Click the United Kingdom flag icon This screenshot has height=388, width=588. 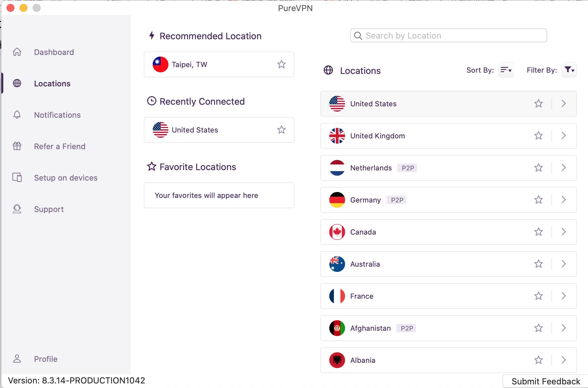point(337,136)
